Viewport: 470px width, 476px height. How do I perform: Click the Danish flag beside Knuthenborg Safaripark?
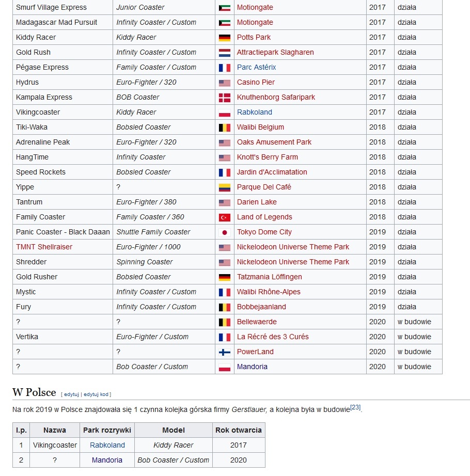coord(224,98)
